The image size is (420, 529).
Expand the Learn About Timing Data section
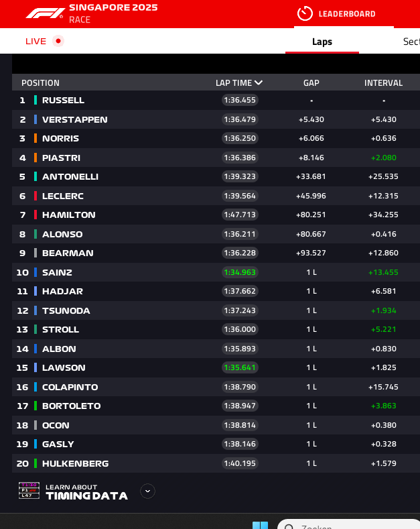[147, 491]
